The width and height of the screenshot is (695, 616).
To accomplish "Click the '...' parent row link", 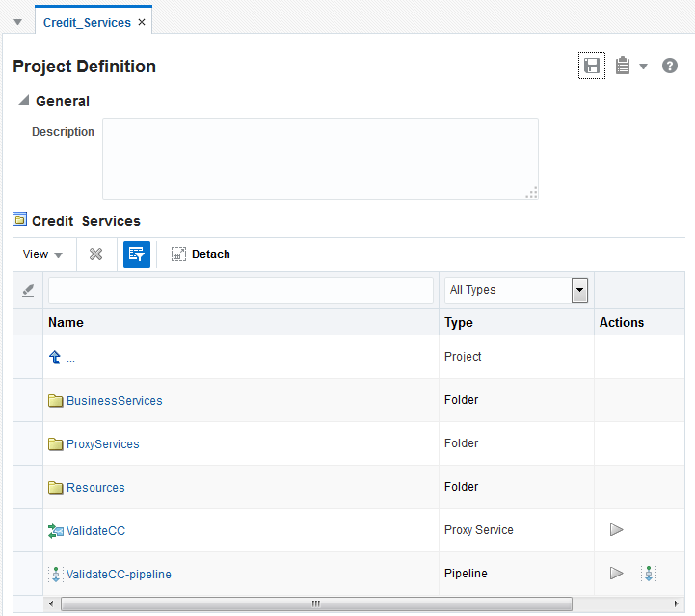I will click(70, 360).
